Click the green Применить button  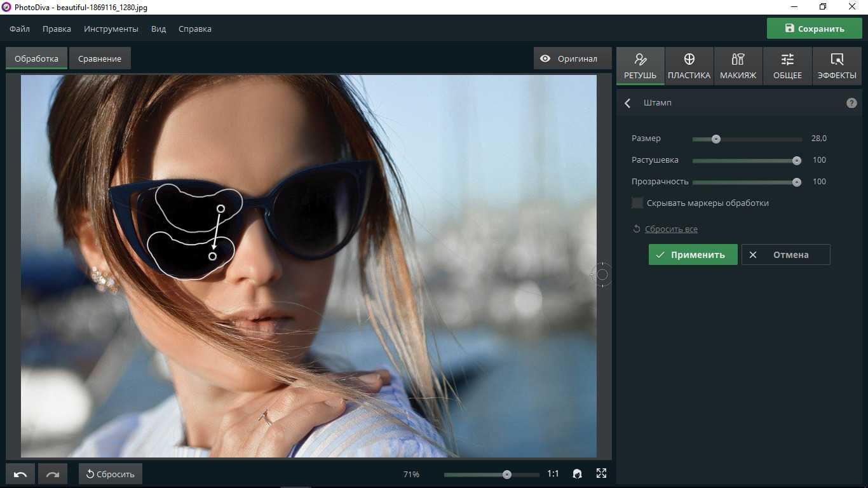[x=693, y=255]
